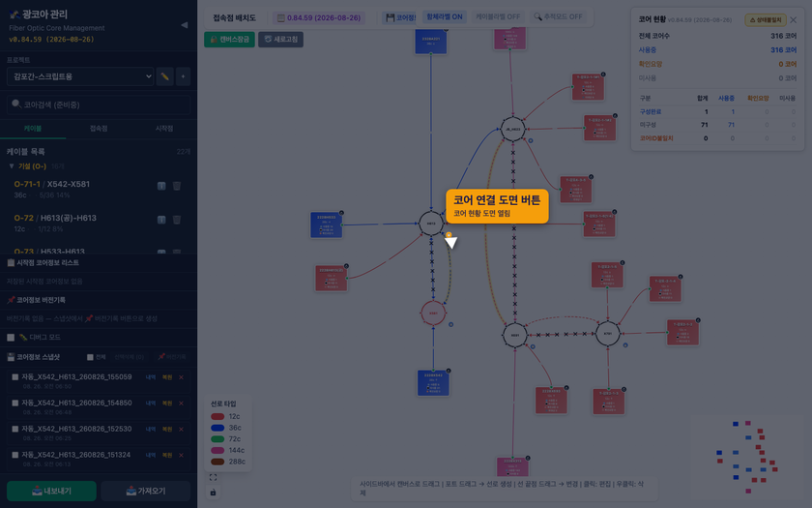Collapse the 기설 (O-) cable group
Image resolution: width=812 pixels, height=508 pixels.
coord(12,166)
